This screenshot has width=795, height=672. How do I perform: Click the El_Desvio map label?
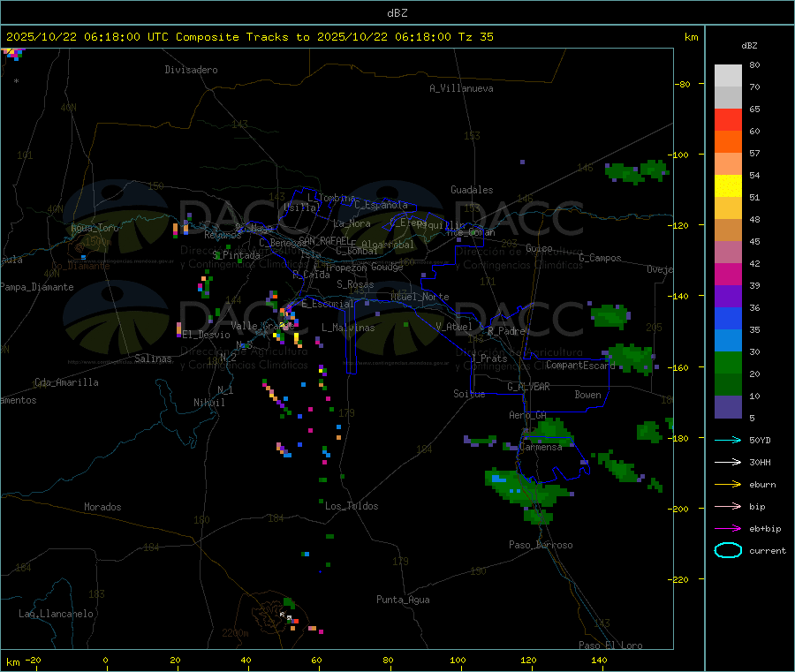click(207, 335)
